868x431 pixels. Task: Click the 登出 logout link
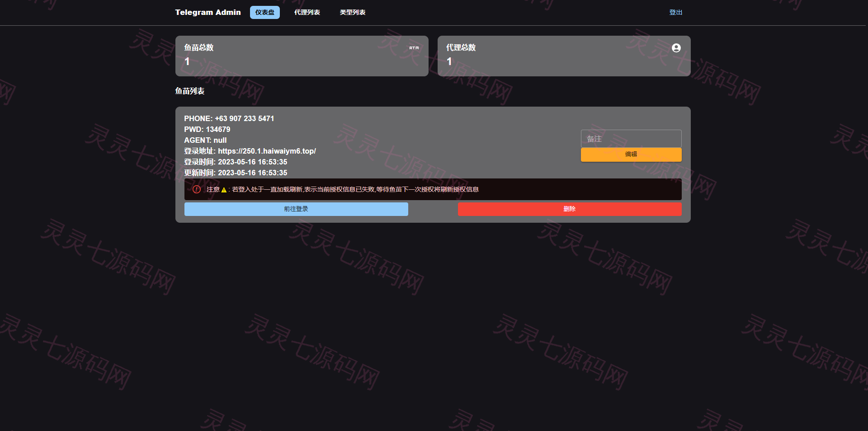click(x=676, y=12)
